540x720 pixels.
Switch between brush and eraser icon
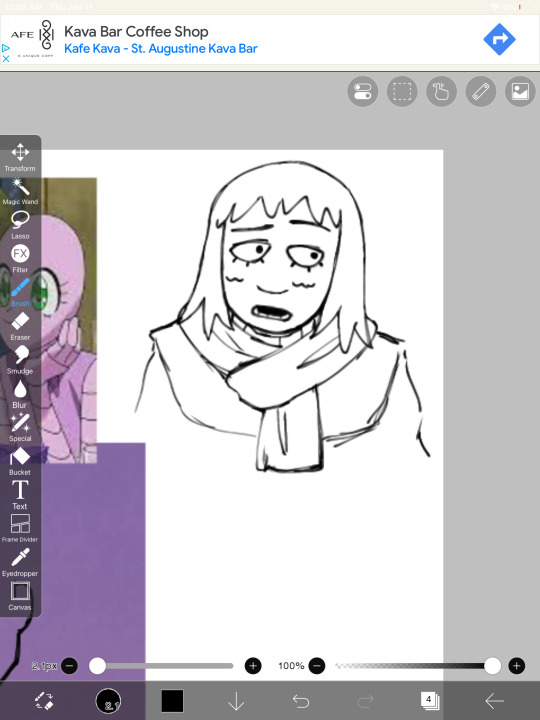(x=45, y=701)
